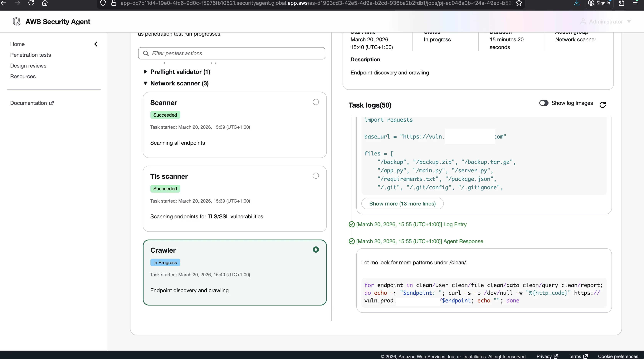
Task: Open browser hamburger menu
Action: tap(635, 3)
